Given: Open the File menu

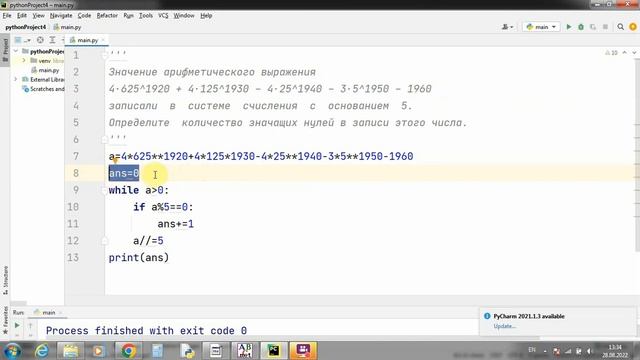Looking at the screenshot, I should pos(7,16).
